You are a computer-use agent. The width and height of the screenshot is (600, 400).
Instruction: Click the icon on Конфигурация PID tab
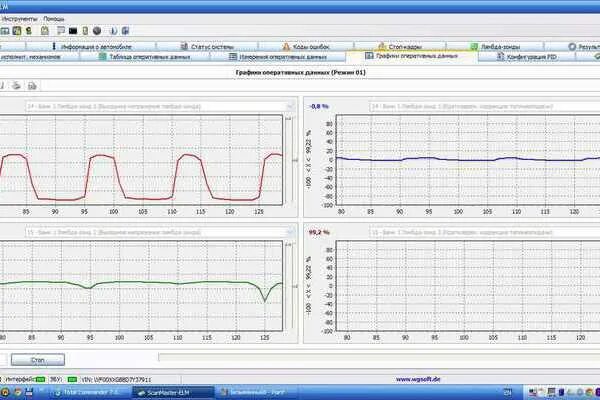point(500,57)
